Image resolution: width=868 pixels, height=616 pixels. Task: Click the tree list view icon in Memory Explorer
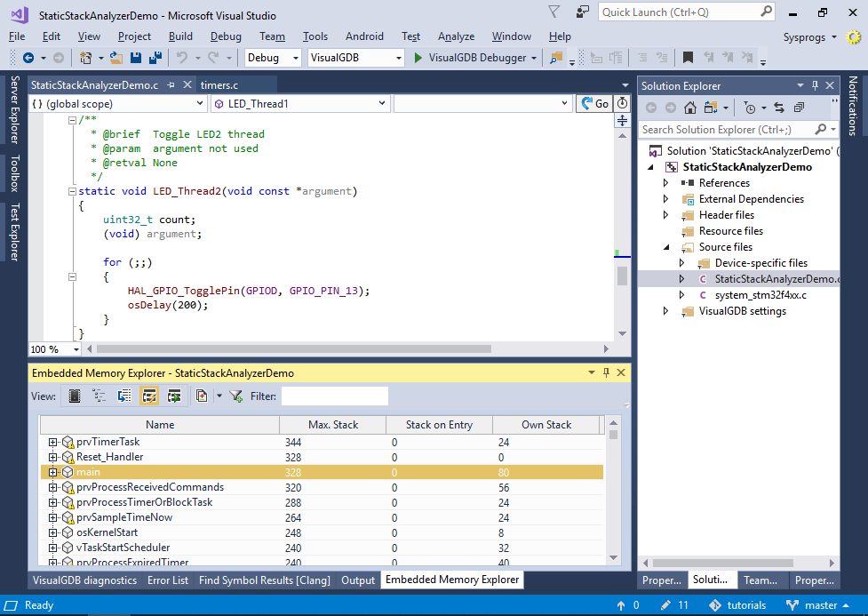100,396
